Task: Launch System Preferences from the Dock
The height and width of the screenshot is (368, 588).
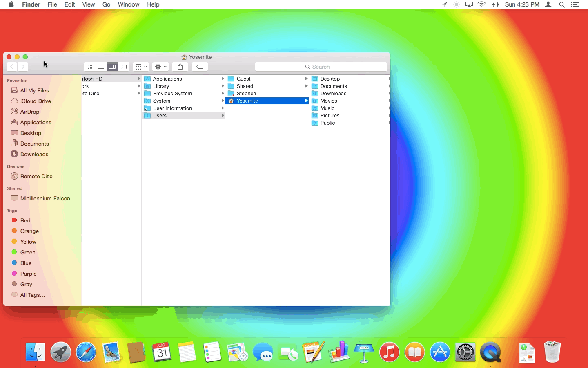Action: pyautogui.click(x=465, y=352)
